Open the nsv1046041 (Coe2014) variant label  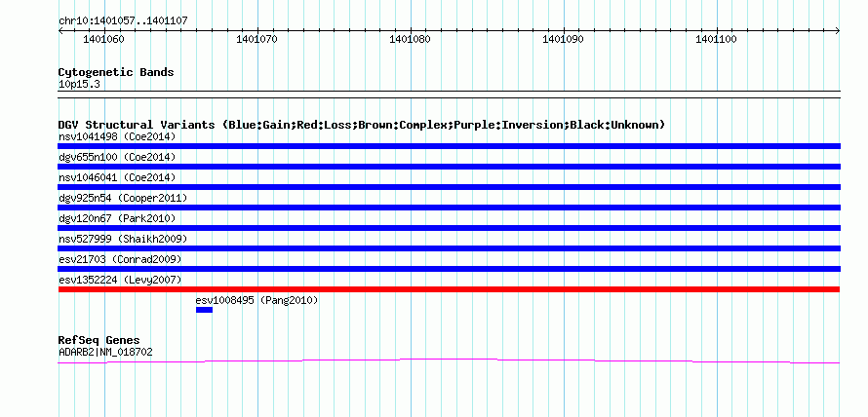coord(117,177)
